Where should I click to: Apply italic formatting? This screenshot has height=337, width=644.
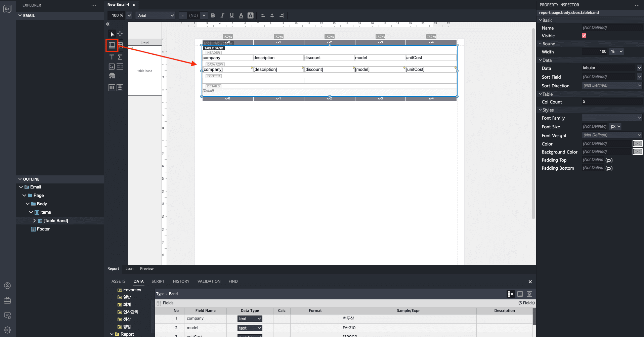click(x=222, y=15)
